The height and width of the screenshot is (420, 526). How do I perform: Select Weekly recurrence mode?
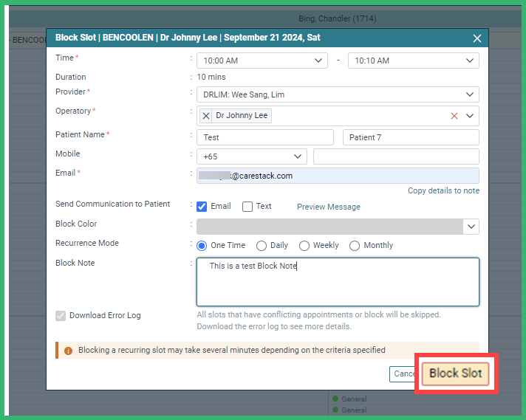click(304, 246)
